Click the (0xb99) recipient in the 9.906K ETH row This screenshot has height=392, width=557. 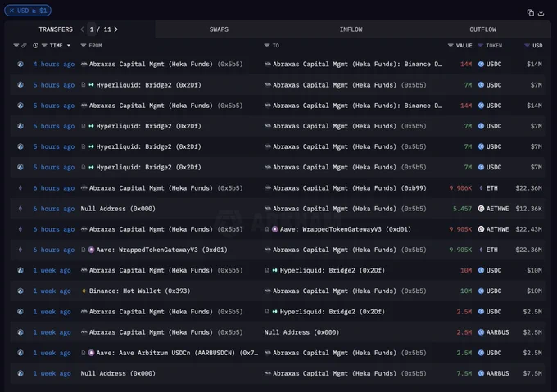click(414, 188)
